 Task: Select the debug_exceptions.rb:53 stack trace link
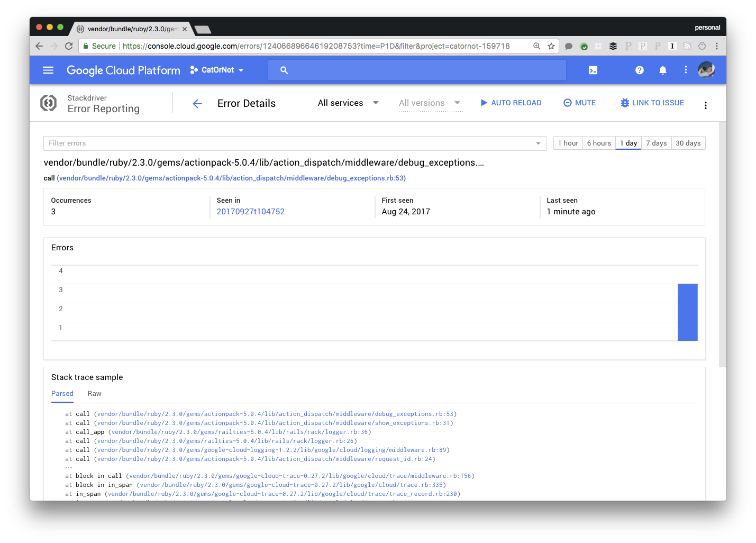[x=276, y=414]
